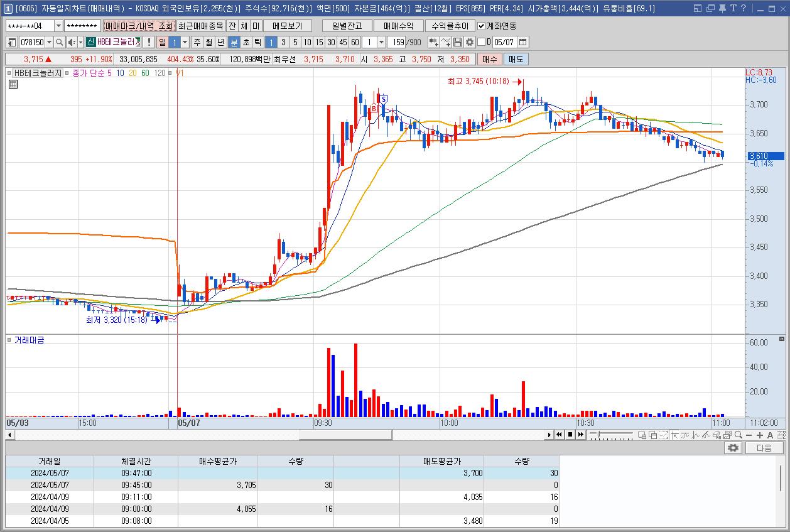Click the zoom magnifier icon in bottom toolbar

coord(739,435)
